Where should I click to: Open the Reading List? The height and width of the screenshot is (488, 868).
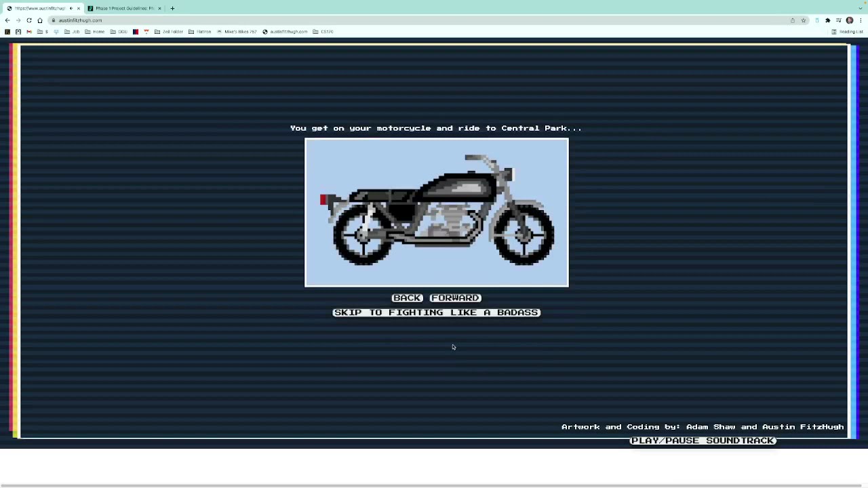click(848, 32)
